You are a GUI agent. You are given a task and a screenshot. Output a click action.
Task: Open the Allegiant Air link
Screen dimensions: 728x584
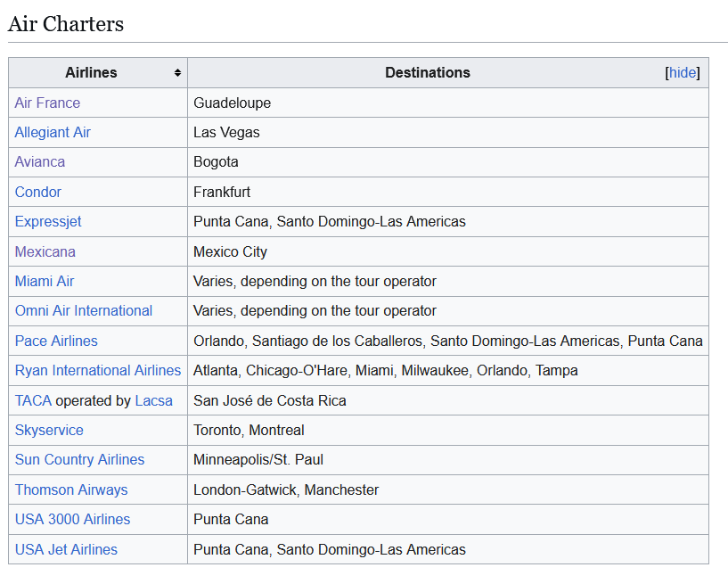(x=53, y=132)
